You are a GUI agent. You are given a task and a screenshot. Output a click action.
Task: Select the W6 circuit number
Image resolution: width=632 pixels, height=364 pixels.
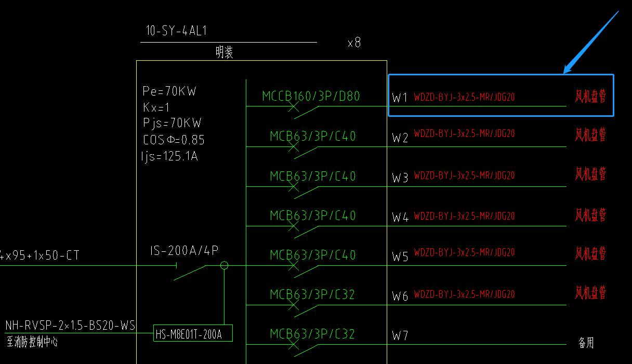pyautogui.click(x=400, y=296)
